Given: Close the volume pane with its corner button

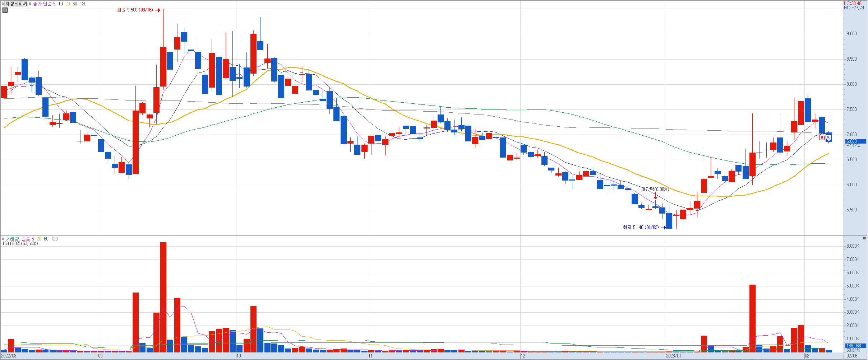Looking at the screenshot, I should pos(864,238).
